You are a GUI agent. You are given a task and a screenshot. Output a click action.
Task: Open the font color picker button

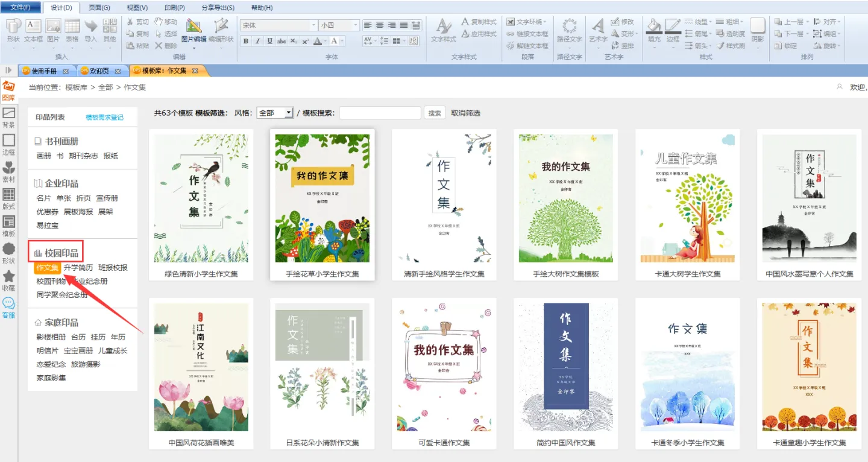tap(318, 41)
